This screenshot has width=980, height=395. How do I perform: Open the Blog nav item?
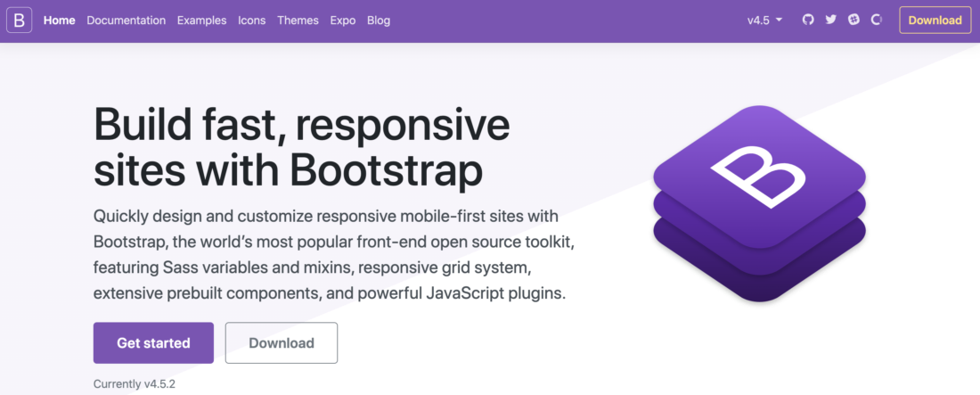[379, 21]
